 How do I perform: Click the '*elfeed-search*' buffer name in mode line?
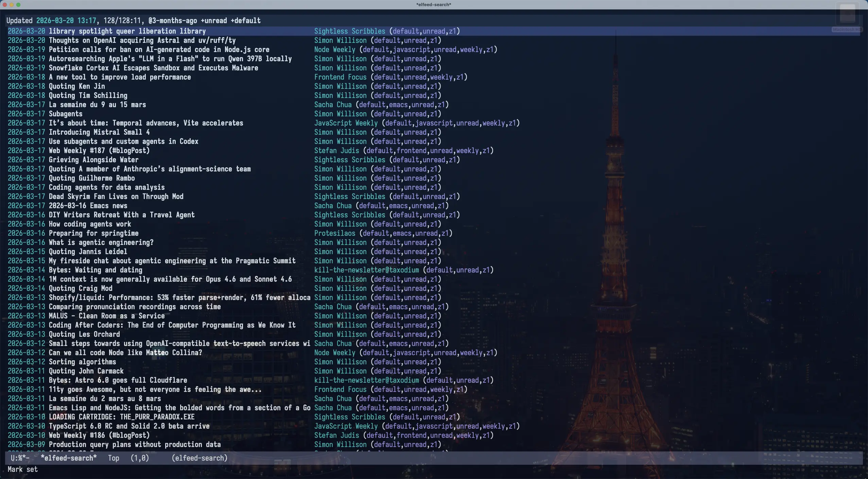(69, 458)
